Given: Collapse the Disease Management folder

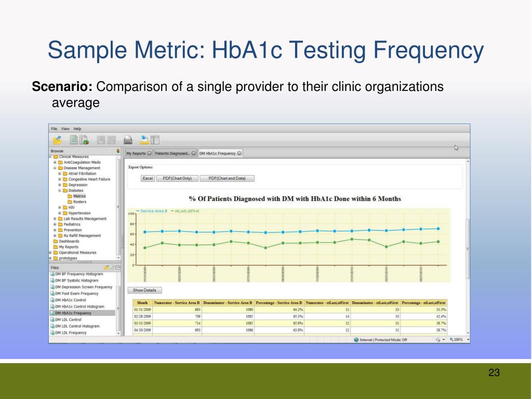Looking at the screenshot, I should click(55, 168).
